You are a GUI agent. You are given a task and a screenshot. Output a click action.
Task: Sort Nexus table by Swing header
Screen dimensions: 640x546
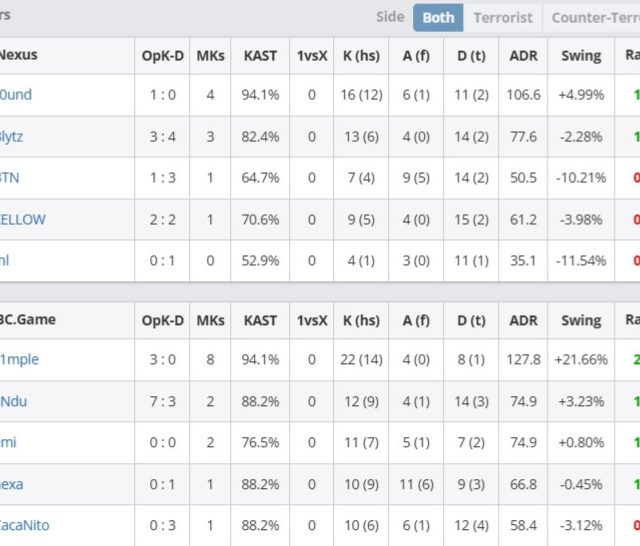coord(581,56)
